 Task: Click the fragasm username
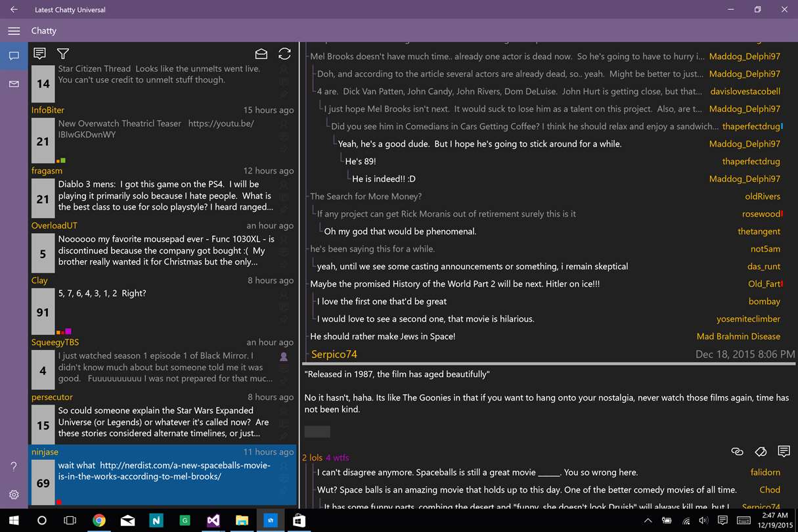(47, 171)
